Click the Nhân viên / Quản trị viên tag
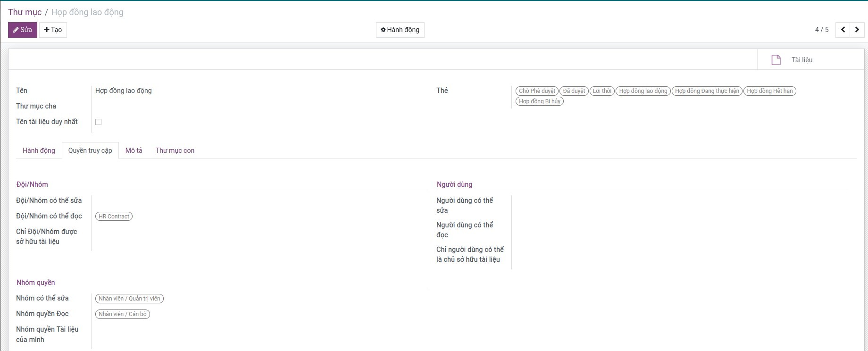 coord(129,299)
